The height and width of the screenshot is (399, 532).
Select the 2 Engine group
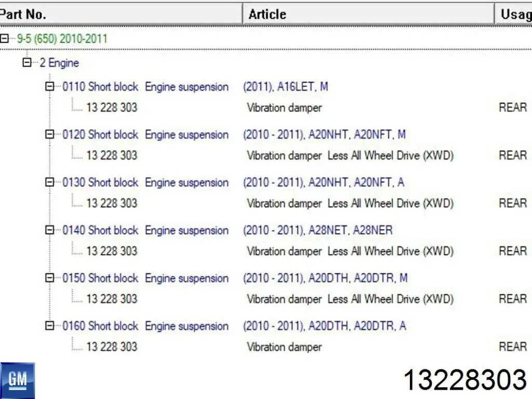point(59,63)
